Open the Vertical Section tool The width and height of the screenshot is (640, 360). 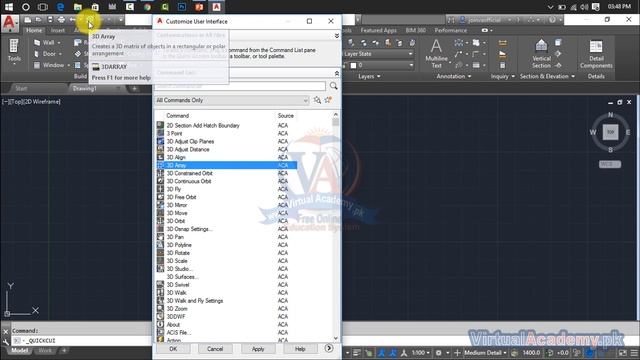541,53
